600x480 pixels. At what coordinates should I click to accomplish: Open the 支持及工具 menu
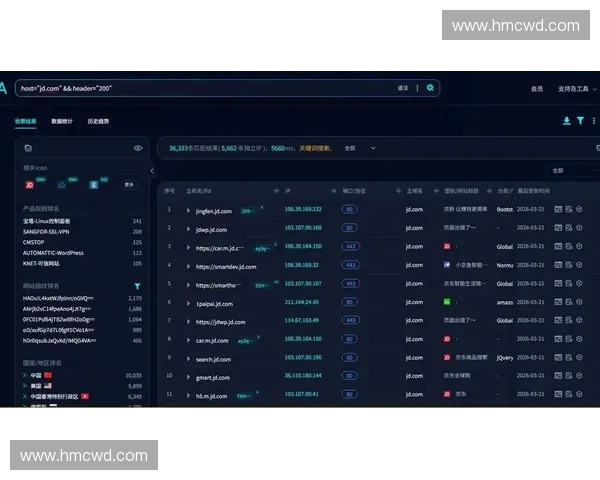[x=577, y=89]
